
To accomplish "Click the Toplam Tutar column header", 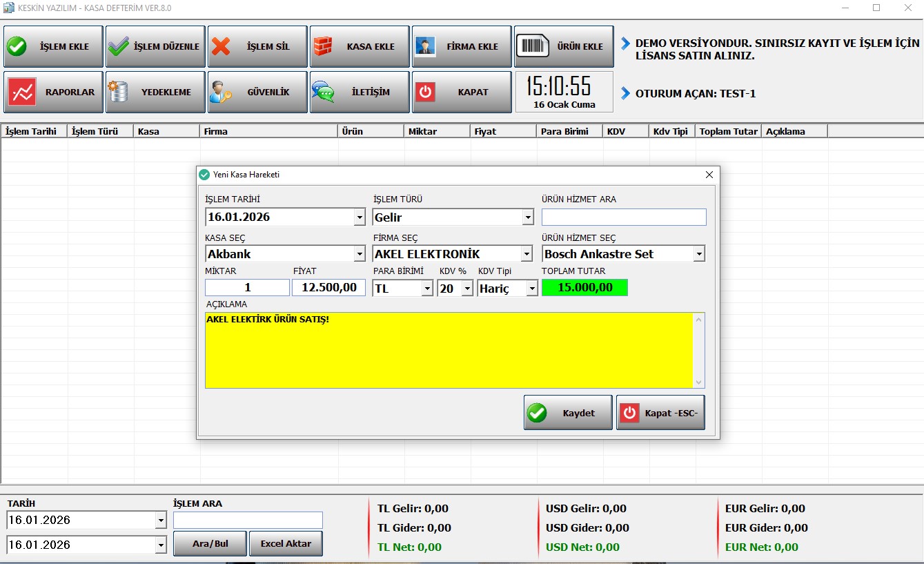I will 728,131.
